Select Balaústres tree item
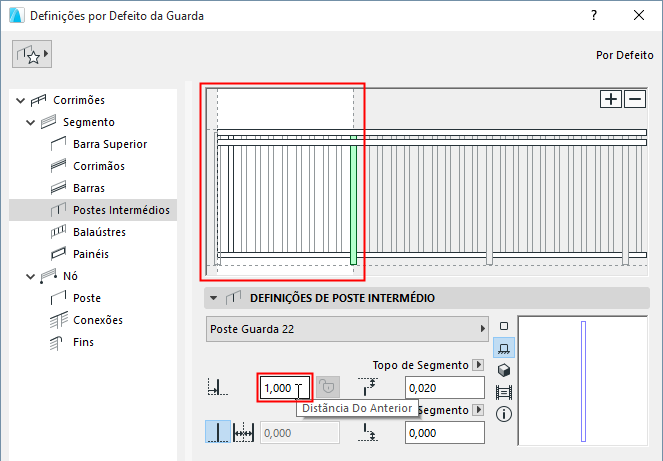 click(x=99, y=232)
